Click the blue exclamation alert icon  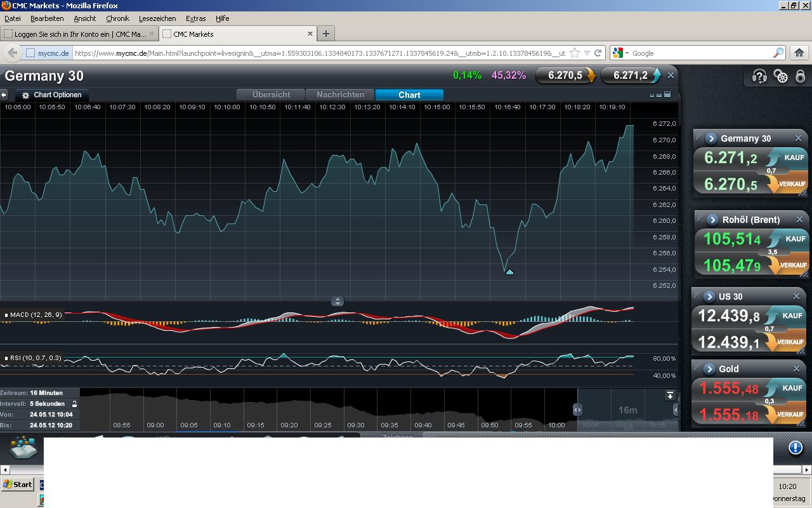[x=795, y=448]
